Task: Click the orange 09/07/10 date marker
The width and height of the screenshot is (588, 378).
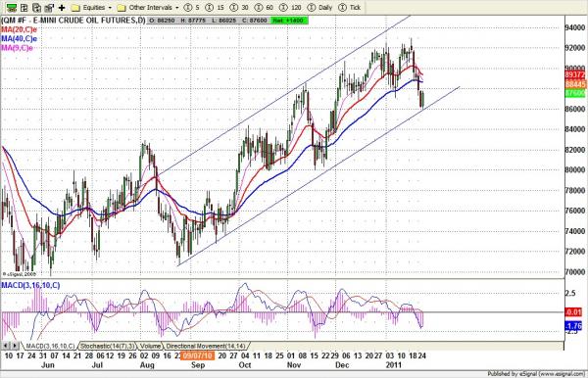Action: point(197,355)
